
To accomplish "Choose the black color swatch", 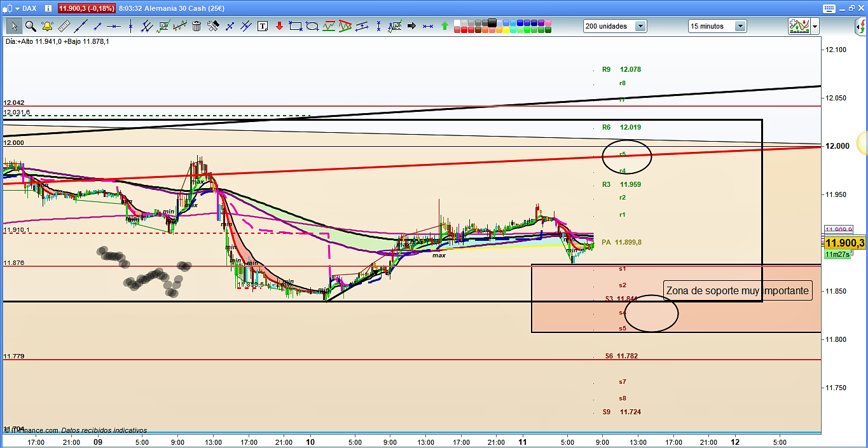I will [493, 22].
